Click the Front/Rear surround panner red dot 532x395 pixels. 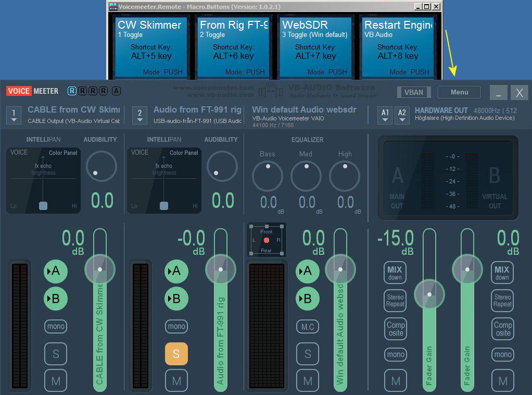point(267,240)
